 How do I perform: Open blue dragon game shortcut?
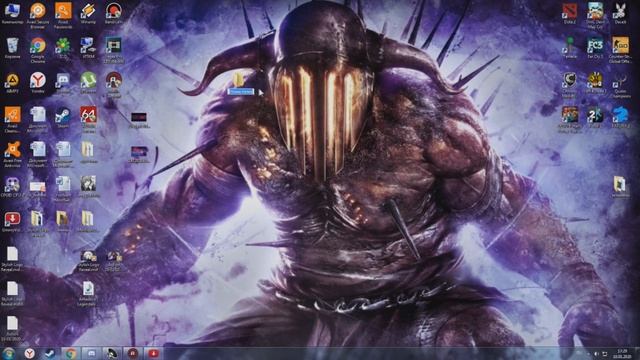(x=620, y=118)
